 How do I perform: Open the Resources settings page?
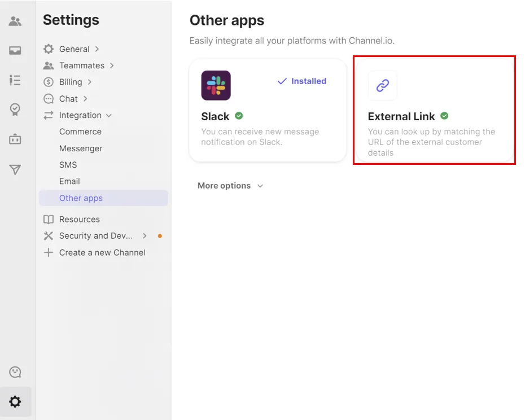79,219
